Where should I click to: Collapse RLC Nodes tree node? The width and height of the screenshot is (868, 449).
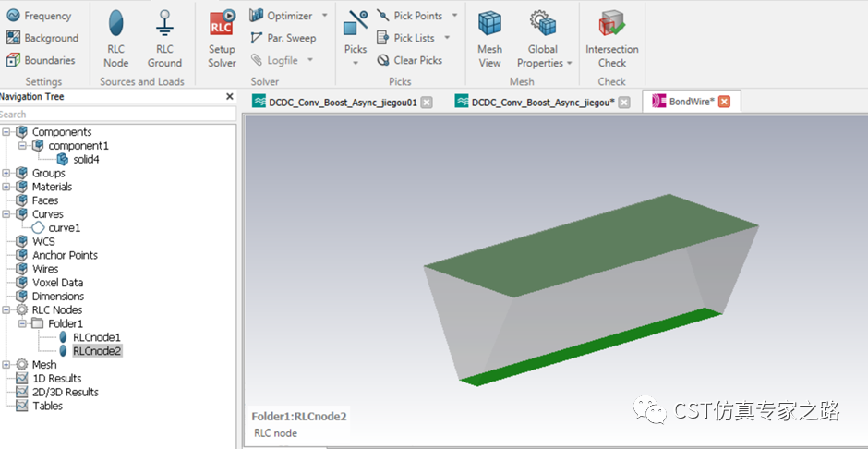point(6,309)
